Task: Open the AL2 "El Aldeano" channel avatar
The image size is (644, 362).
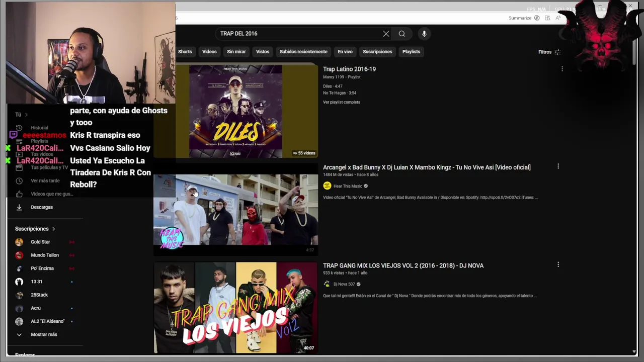Action: click(19, 321)
